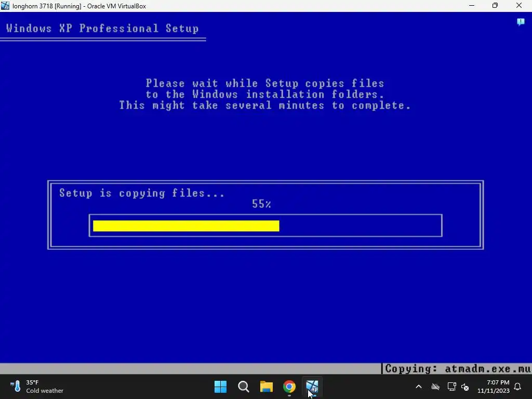Click the 11/11/2023 date text

point(494,391)
